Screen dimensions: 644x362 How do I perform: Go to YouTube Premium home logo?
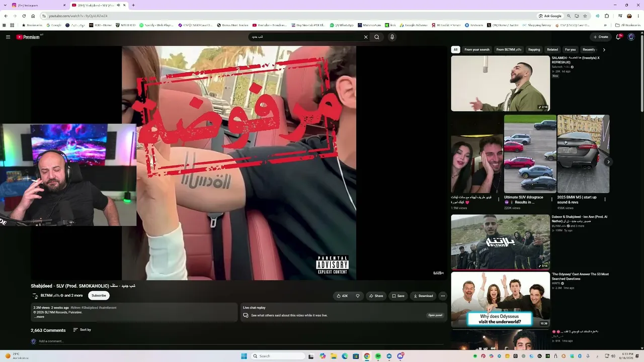pyautogui.click(x=29, y=37)
